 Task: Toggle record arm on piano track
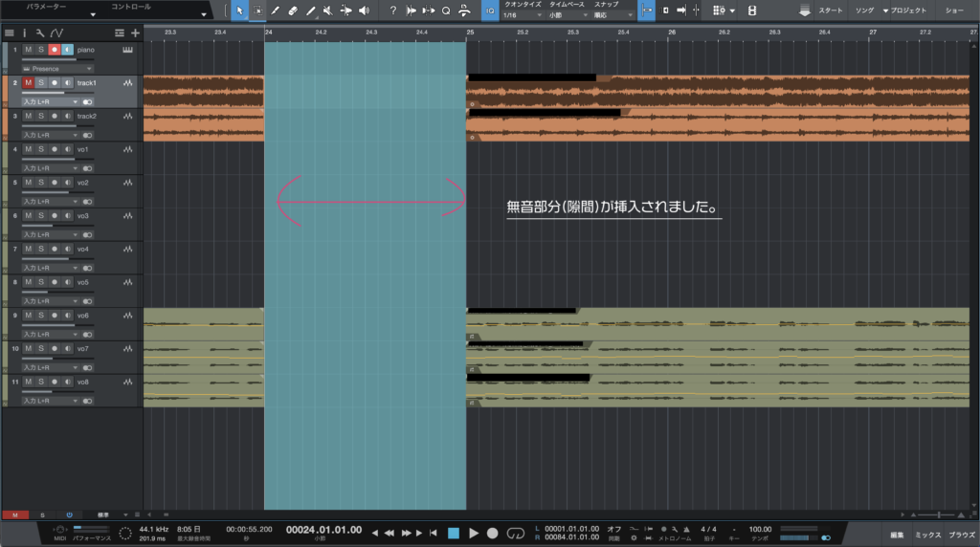[55, 50]
